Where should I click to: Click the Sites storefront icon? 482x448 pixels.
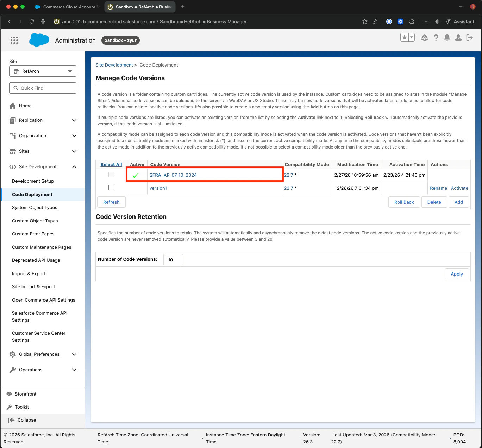point(13,151)
